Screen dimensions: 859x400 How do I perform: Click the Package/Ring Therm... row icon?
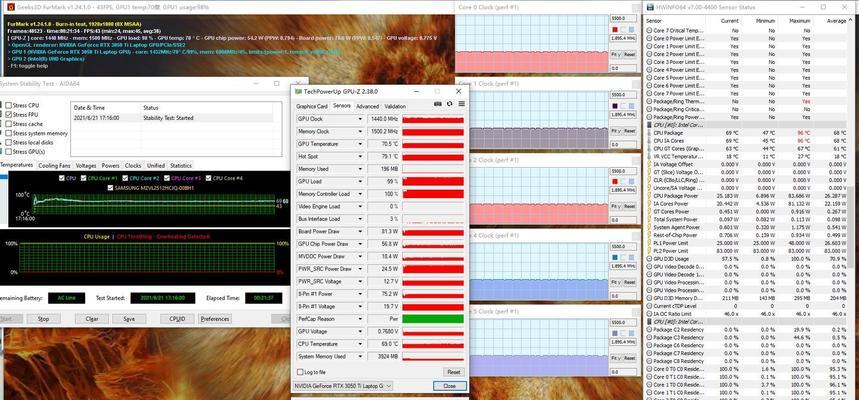coord(649,101)
